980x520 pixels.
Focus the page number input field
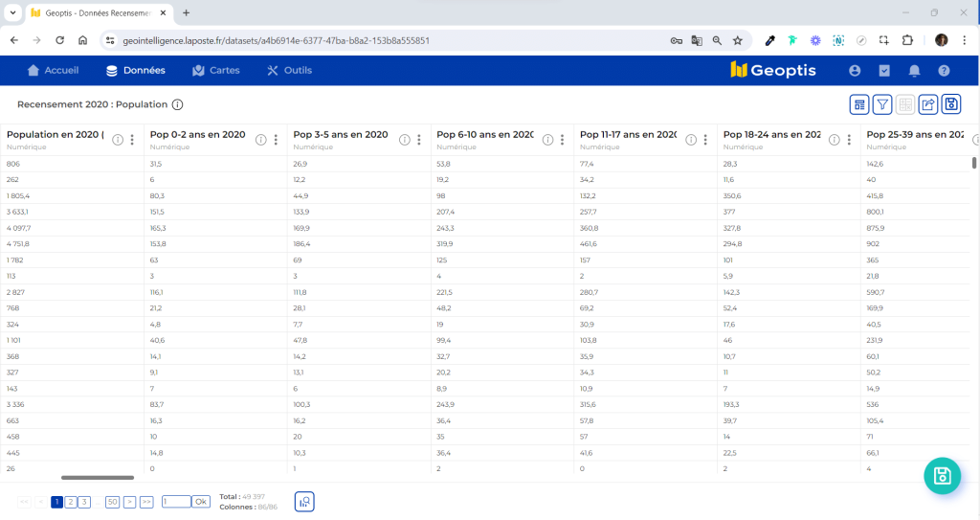[176, 502]
